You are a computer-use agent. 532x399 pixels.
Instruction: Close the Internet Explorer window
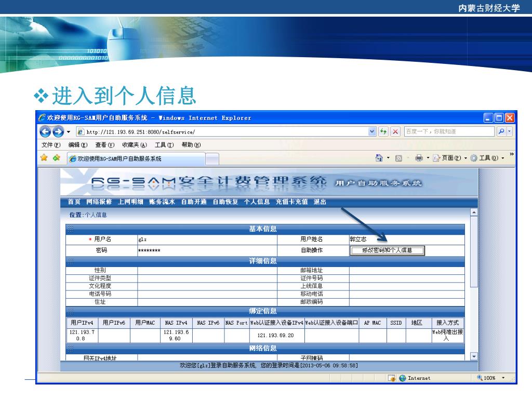[x=510, y=118]
